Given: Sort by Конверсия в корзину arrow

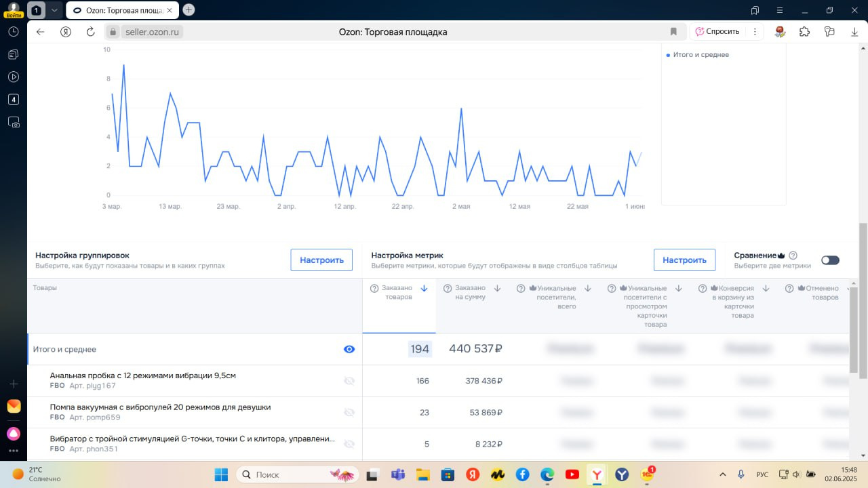Looking at the screenshot, I should [x=766, y=289].
